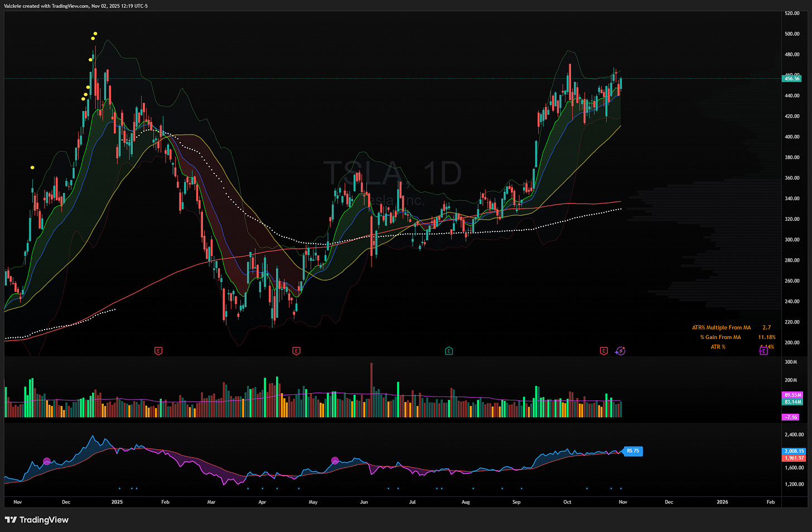Screen dimensions: 812x532
Task: Select the purple circle marker on RS line near November
Action: (47, 461)
